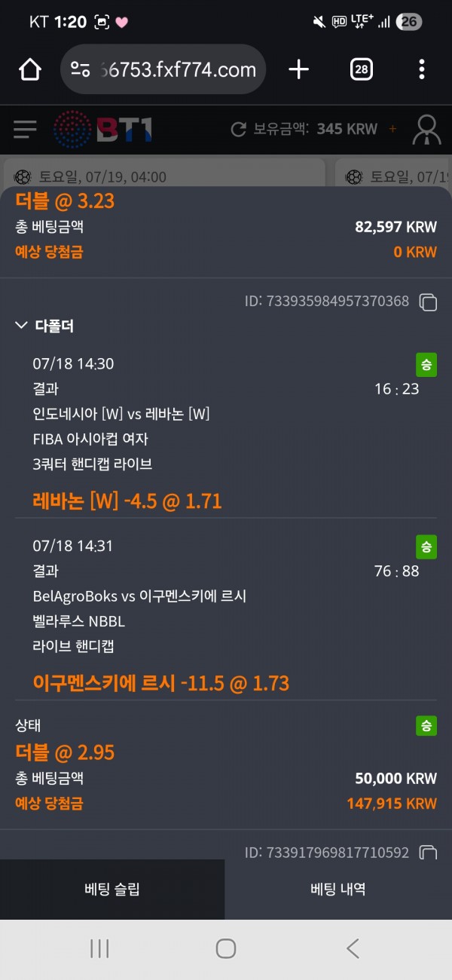Open Android recent apps button
452x980 pixels.
pyautogui.click(x=100, y=948)
